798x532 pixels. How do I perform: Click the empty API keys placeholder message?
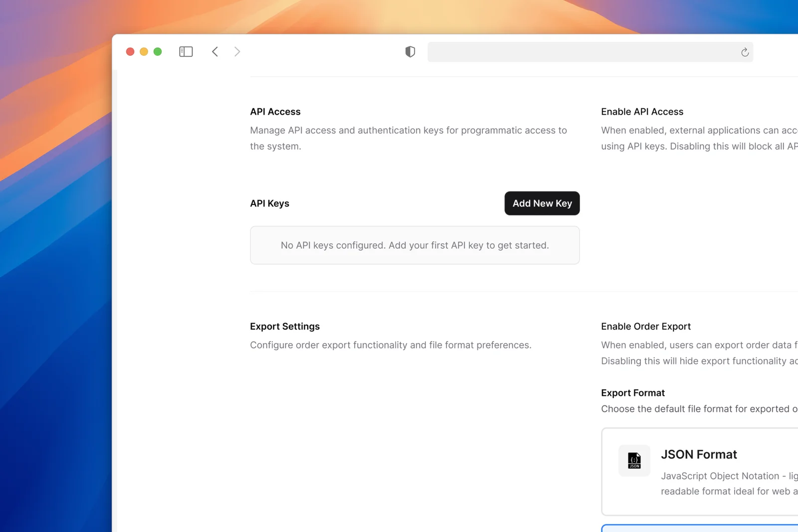tap(414, 245)
